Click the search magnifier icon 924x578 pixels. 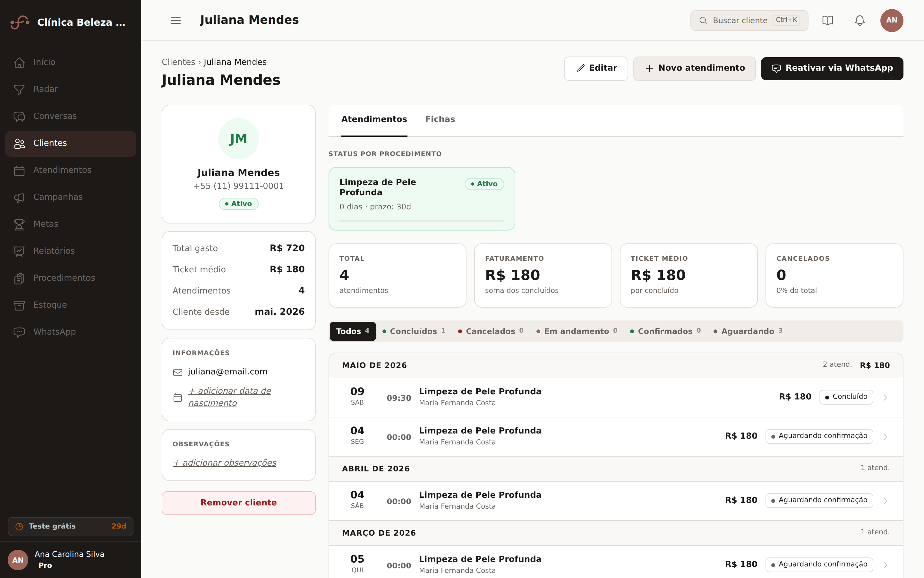pyautogui.click(x=703, y=20)
